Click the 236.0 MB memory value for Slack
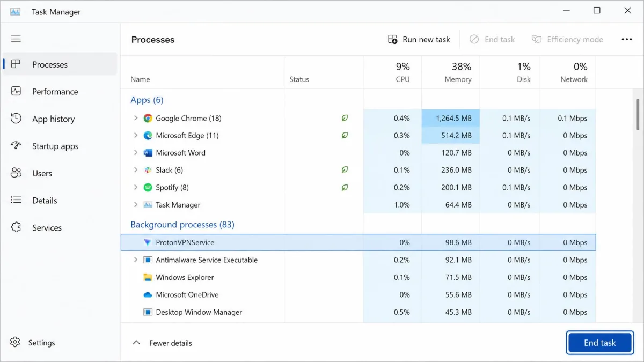 [x=456, y=170]
